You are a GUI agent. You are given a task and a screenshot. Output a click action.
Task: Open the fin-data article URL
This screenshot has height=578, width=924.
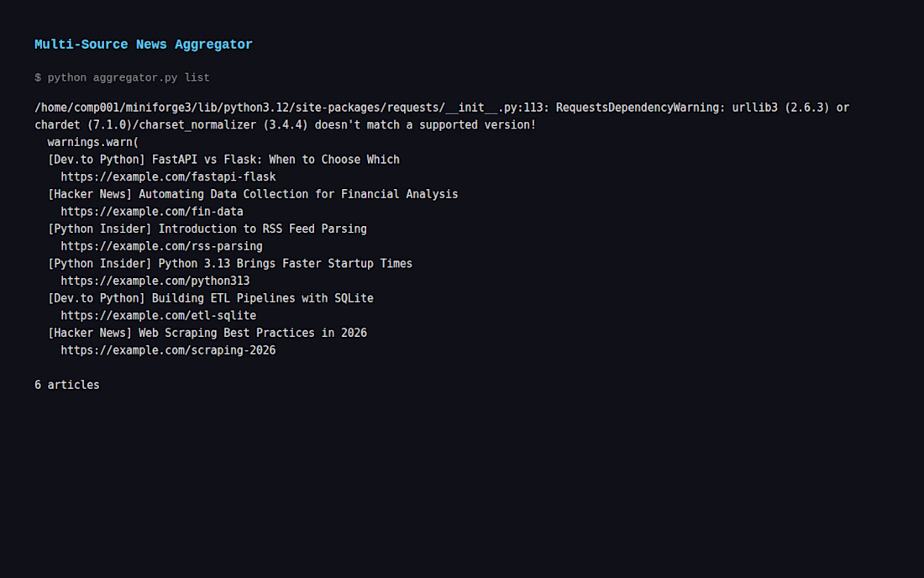tap(151, 212)
